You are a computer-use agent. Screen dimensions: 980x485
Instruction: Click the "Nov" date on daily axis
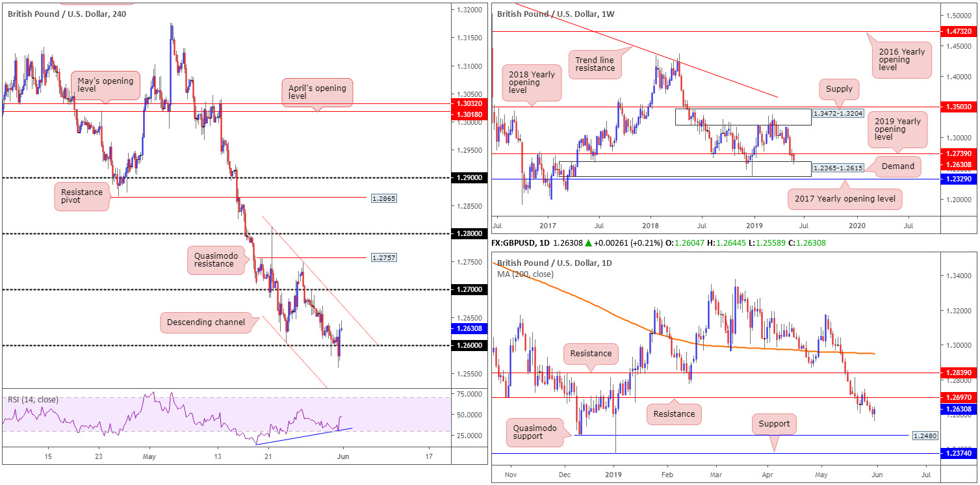click(509, 474)
